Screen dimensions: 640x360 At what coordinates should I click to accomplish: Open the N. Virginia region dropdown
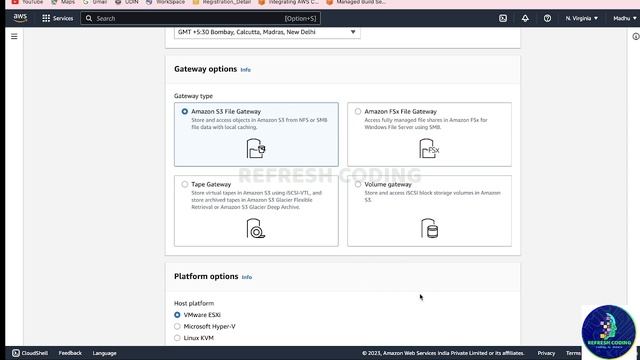pyautogui.click(x=582, y=18)
